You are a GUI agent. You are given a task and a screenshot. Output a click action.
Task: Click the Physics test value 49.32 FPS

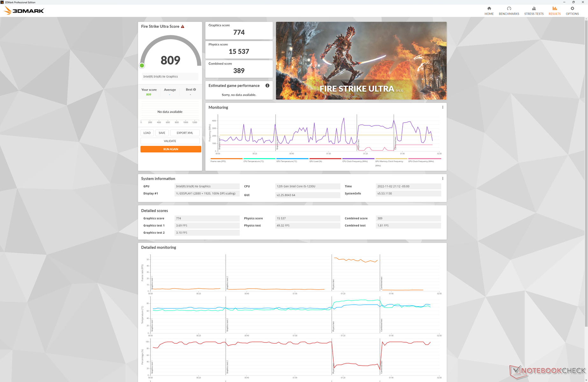pos(308,225)
